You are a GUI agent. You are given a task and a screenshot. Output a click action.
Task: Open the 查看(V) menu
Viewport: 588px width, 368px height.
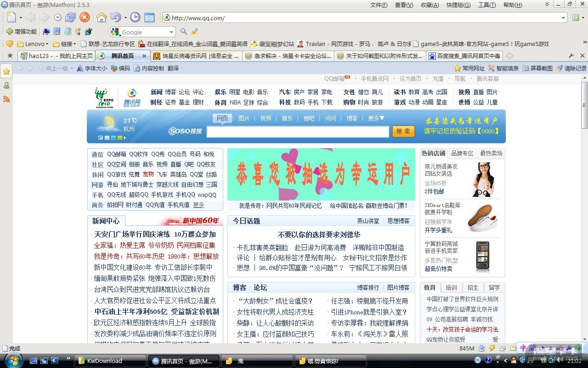point(404,5)
